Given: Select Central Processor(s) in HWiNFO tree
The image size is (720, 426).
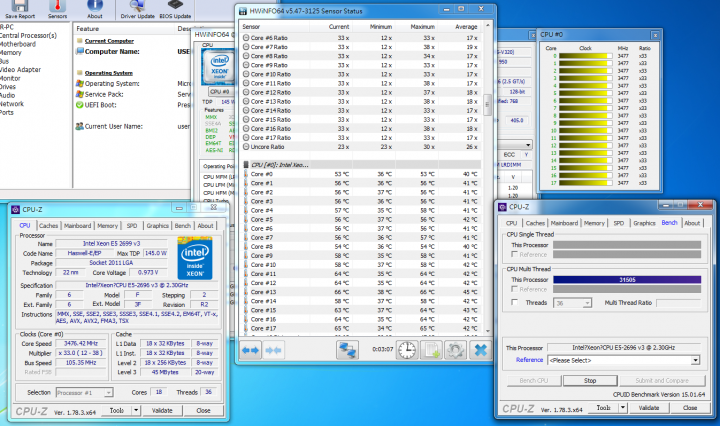Looking at the screenshot, I should 28,35.
